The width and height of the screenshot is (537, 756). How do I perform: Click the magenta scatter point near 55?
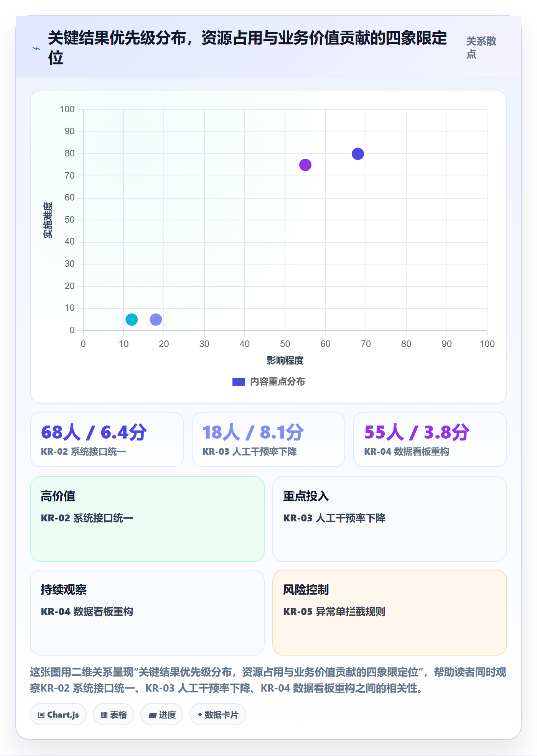pos(305,165)
